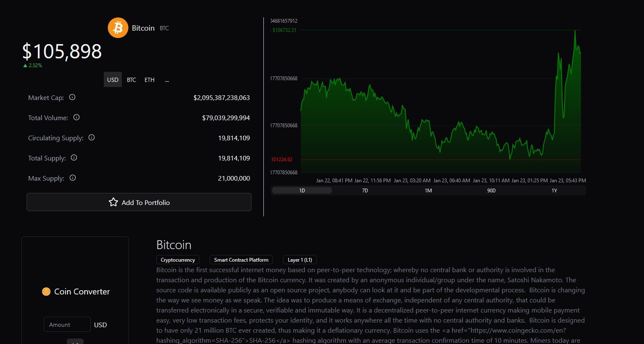
Task: Switch chart to 1Y range
Action: pos(554,190)
